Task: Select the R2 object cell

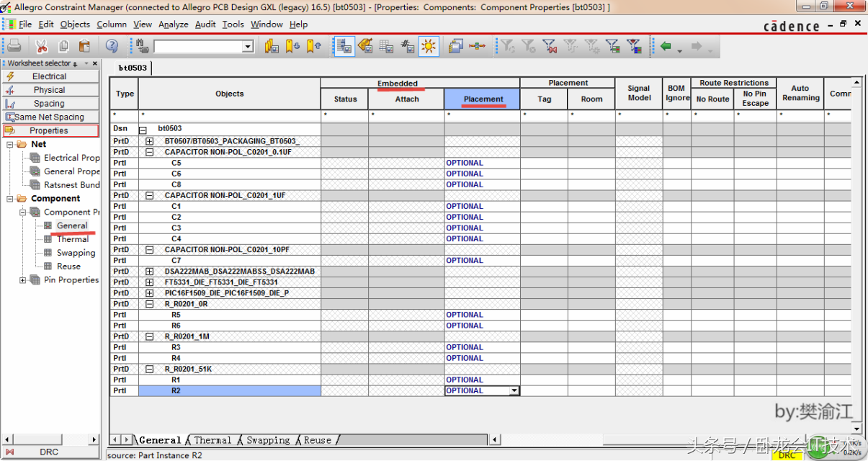Action: pyautogui.click(x=229, y=390)
